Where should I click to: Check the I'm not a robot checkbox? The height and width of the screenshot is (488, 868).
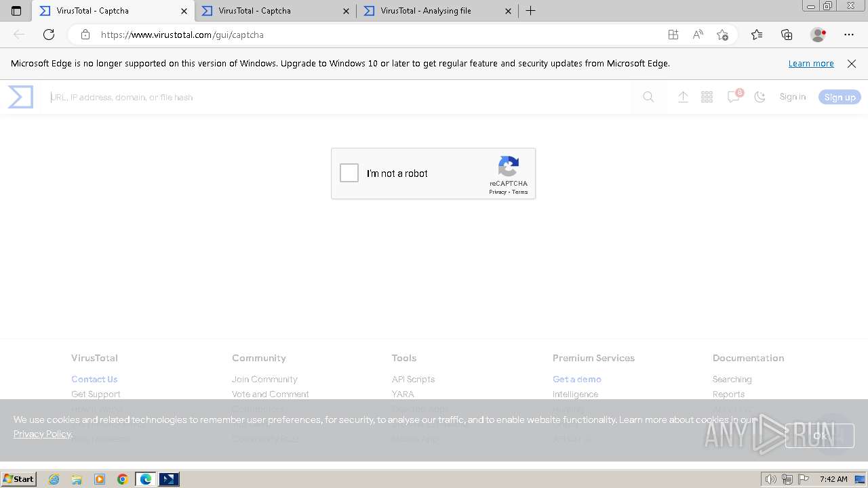(349, 173)
